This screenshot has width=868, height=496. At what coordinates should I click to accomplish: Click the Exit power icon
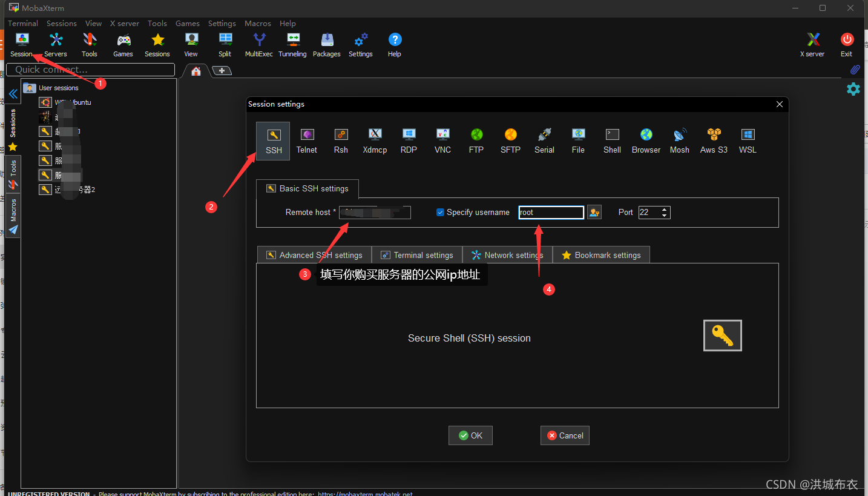click(847, 45)
